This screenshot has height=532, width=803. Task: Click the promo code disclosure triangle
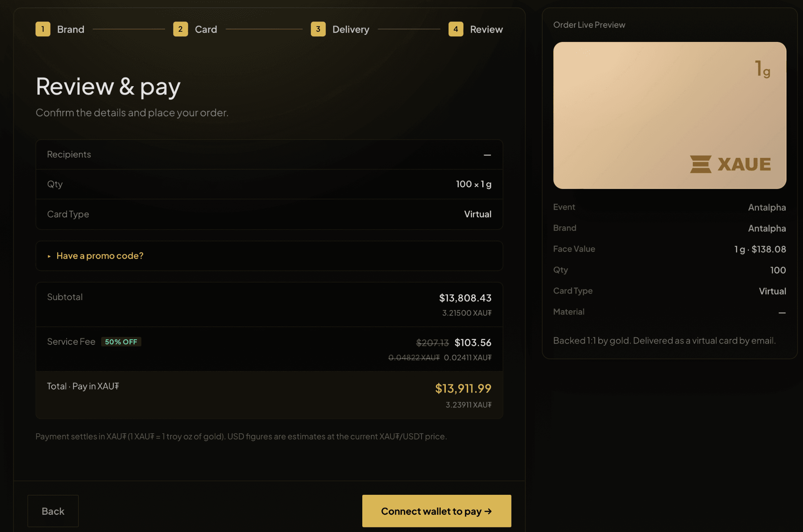click(49, 256)
